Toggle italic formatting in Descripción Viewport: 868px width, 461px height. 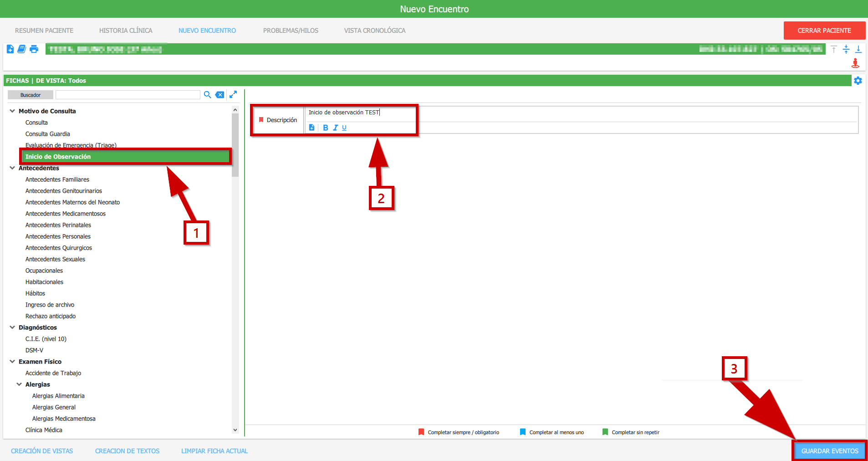pos(335,128)
